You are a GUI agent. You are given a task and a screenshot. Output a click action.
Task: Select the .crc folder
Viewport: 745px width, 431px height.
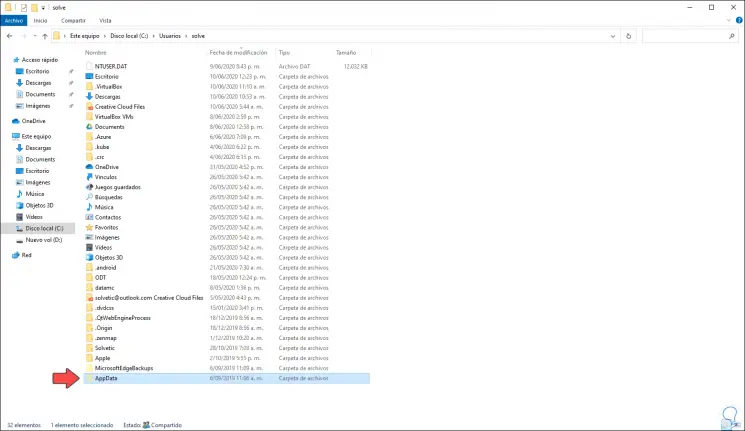[x=99, y=157]
